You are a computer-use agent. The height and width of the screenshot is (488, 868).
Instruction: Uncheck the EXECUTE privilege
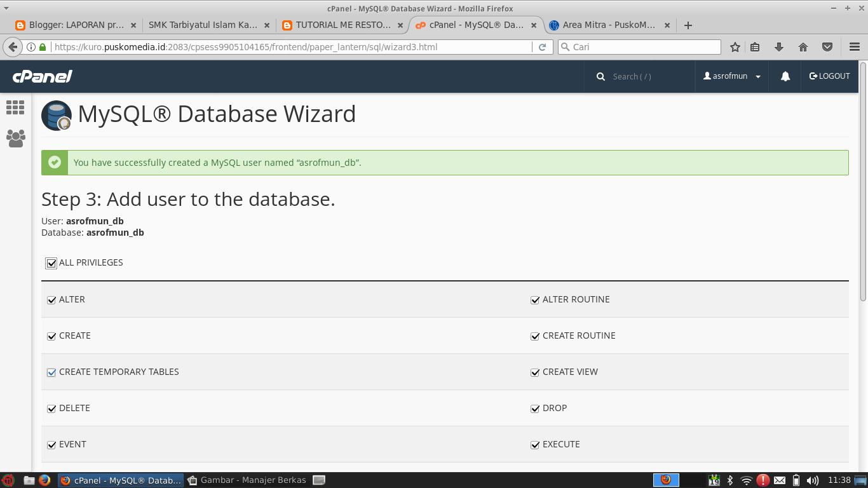[535, 445]
